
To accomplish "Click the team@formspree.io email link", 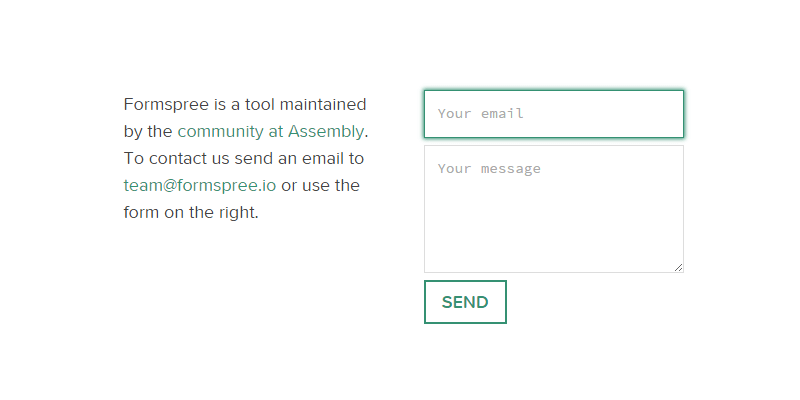I will tap(200, 185).
